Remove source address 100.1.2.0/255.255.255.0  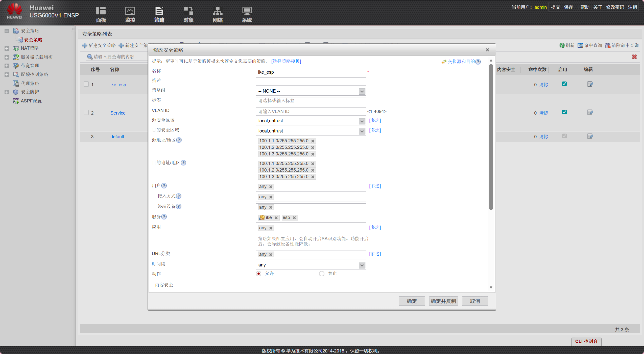click(313, 148)
